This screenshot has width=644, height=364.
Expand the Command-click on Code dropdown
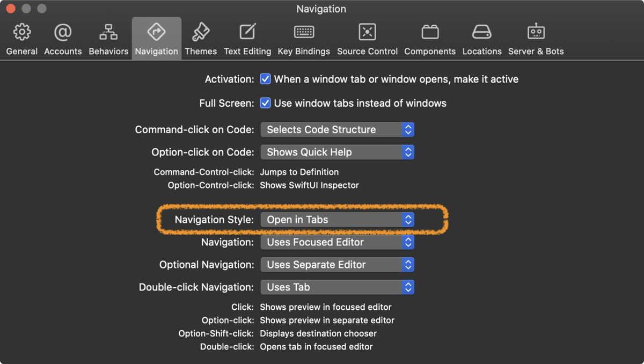(337, 129)
